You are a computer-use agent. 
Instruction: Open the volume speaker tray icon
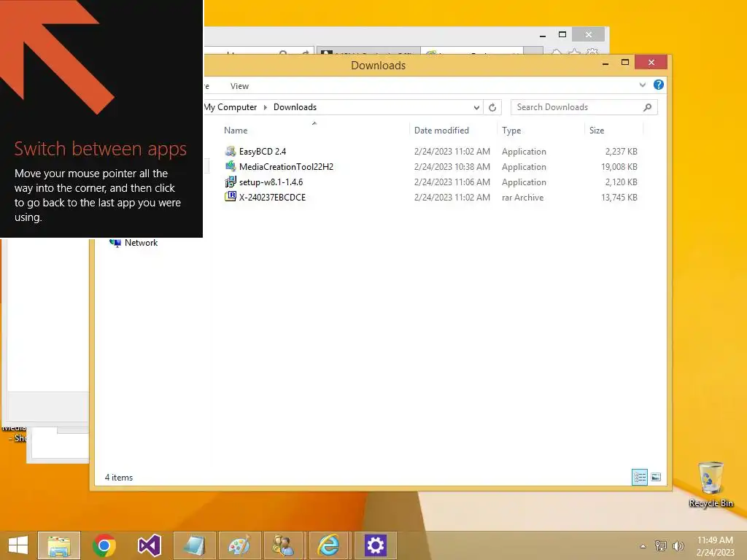(x=678, y=545)
